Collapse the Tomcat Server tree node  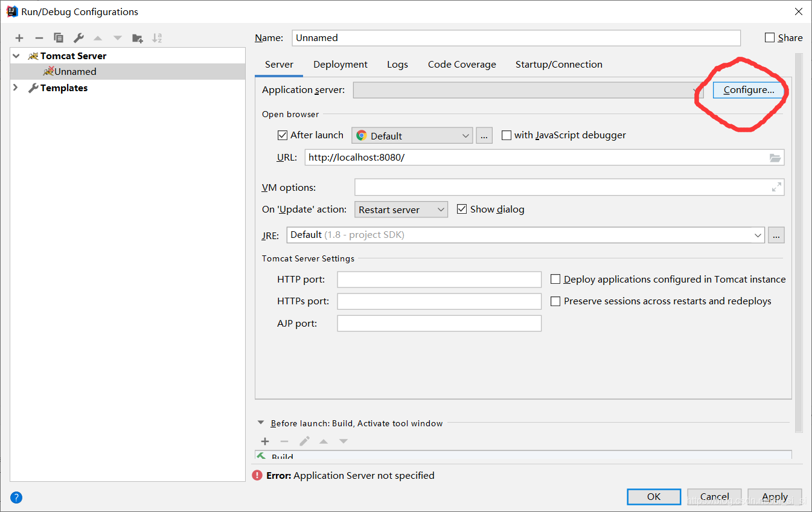16,56
